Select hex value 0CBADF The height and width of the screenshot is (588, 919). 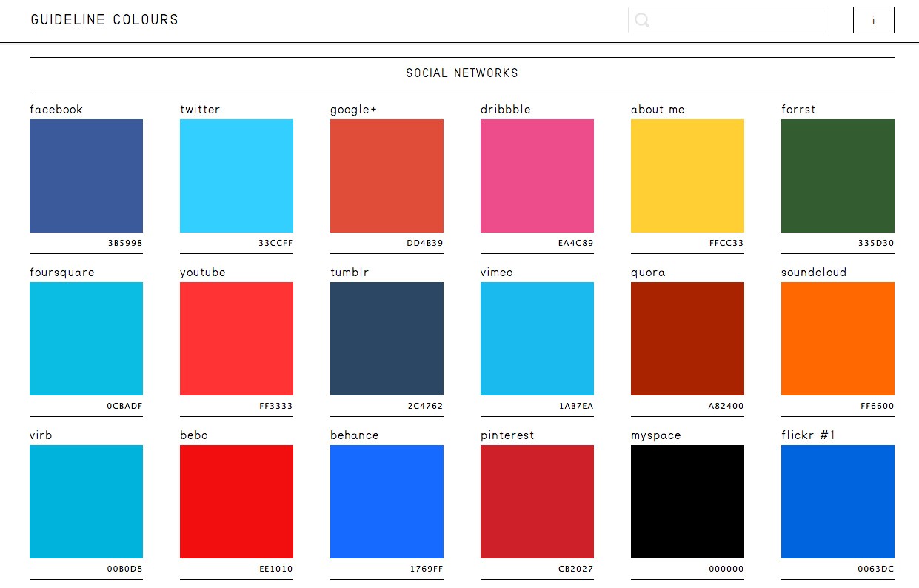pos(124,406)
